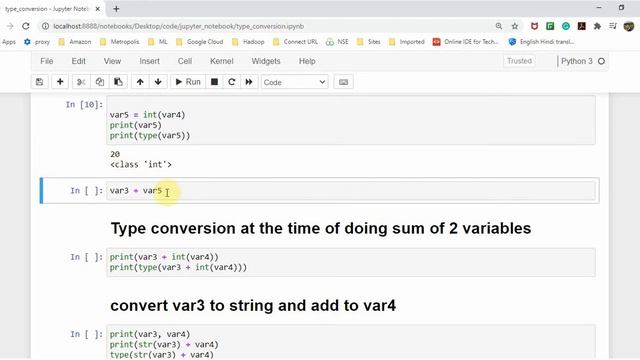Open the Metropolis bookmark folder
Screen dimensions: 640x360
(x=119, y=42)
